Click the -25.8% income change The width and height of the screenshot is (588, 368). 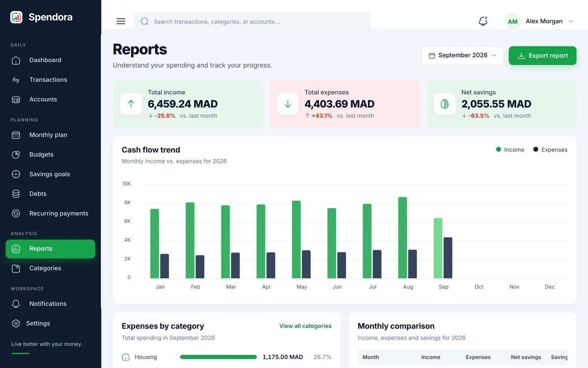click(x=162, y=116)
